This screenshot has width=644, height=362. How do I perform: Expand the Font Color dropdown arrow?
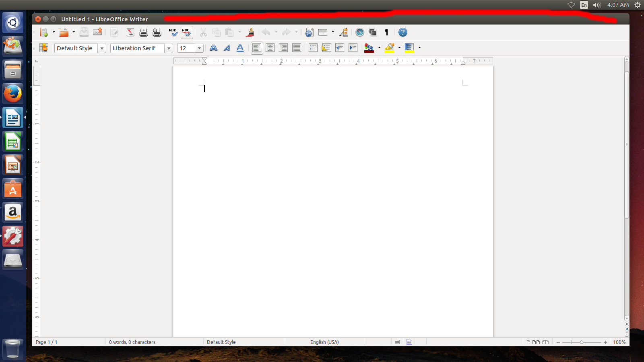pyautogui.click(x=379, y=48)
